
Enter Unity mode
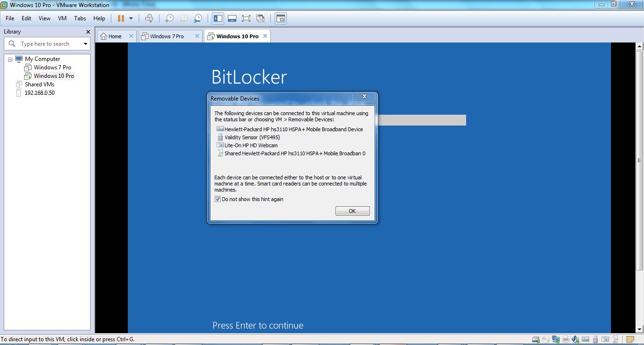point(260,18)
